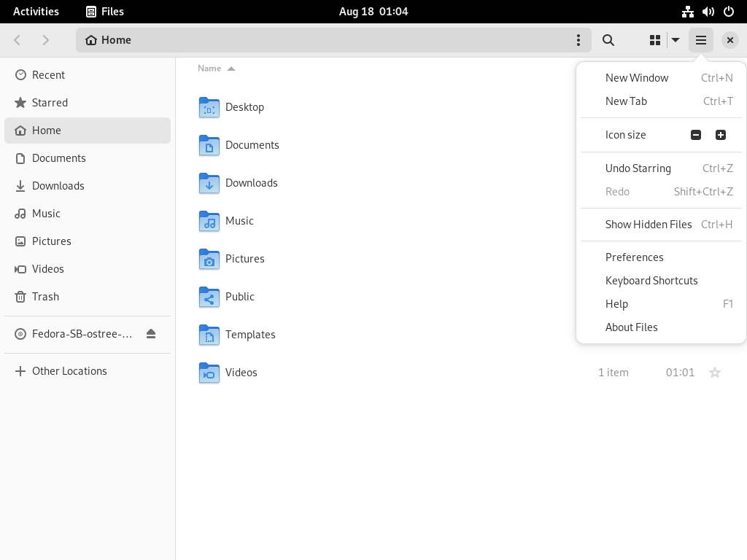This screenshot has width=747, height=560.
Task: Select the Downloads folder icon in list
Action: click(209, 183)
